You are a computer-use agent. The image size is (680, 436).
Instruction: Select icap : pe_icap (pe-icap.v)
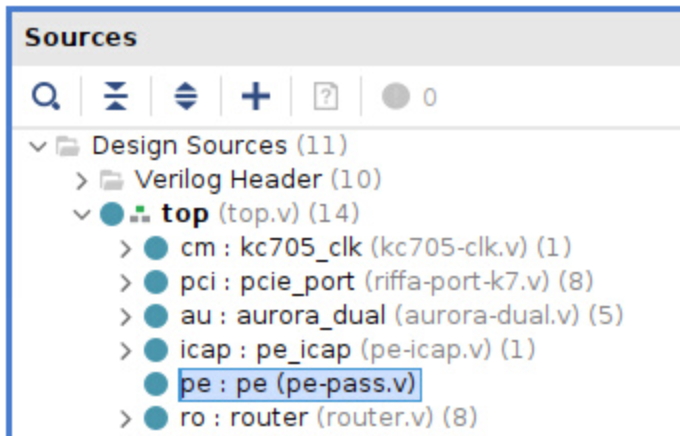358,350
